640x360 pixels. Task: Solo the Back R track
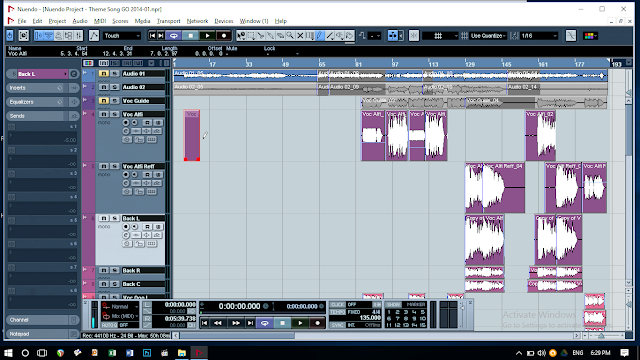(x=115, y=271)
